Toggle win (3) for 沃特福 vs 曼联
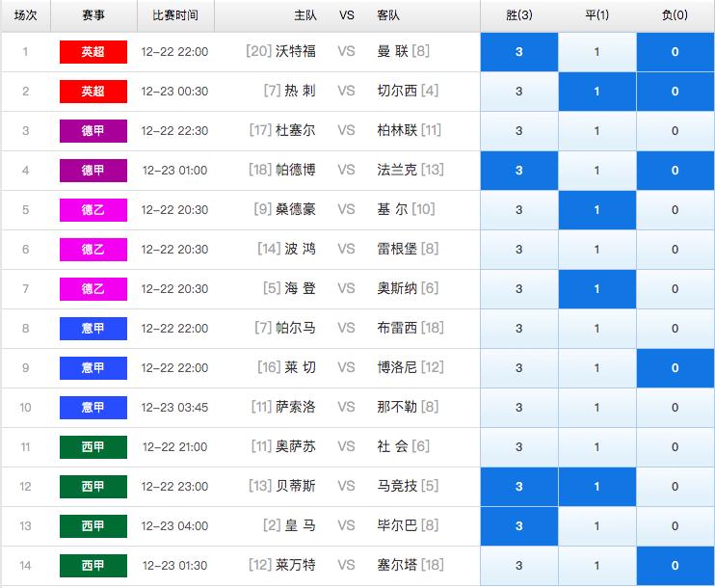Image resolution: width=715 pixels, height=588 pixels. [x=519, y=52]
